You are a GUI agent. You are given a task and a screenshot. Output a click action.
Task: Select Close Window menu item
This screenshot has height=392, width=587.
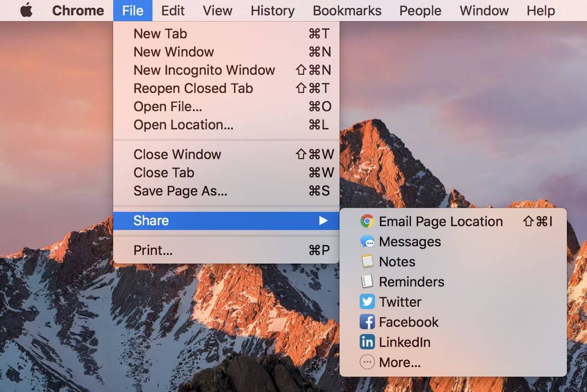[x=177, y=154]
